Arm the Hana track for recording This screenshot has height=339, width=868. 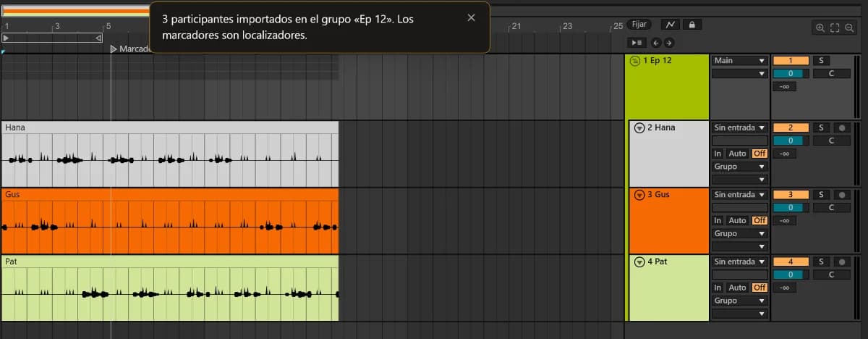tap(841, 127)
